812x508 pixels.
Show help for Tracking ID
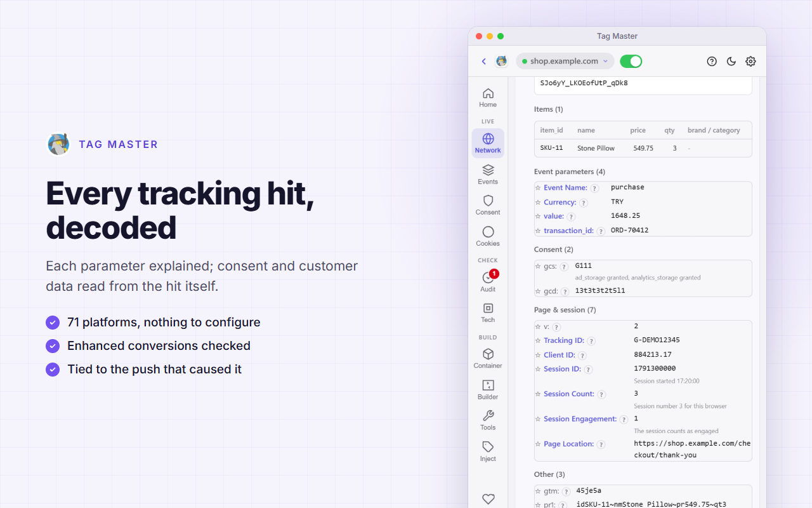[x=591, y=342]
